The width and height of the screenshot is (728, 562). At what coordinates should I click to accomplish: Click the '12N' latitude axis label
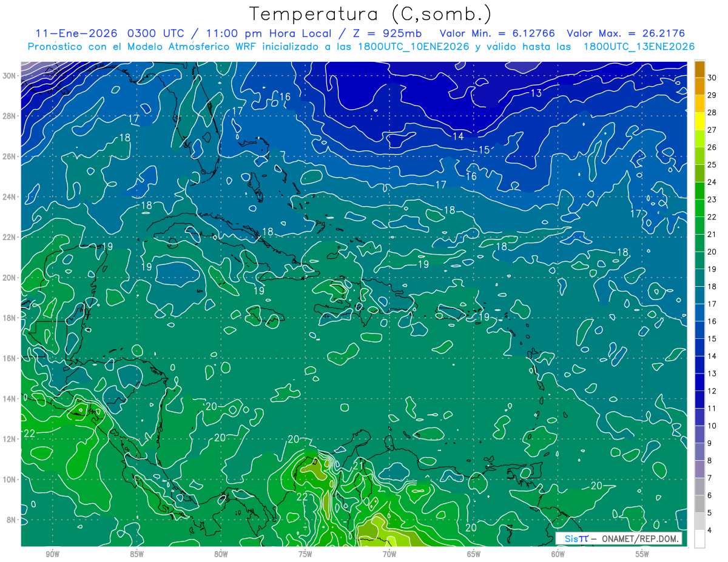pos(9,439)
